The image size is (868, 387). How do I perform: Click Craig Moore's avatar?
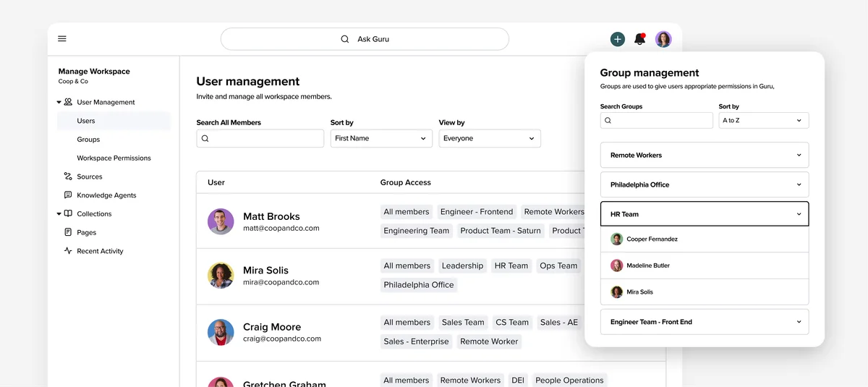coord(221,332)
